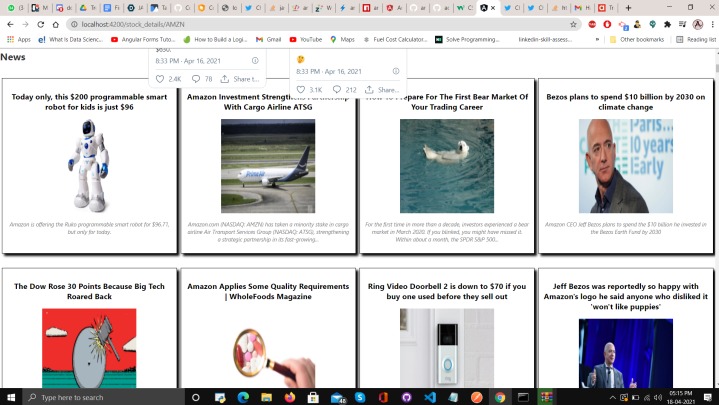The height and width of the screenshot is (405, 719).
Task: Open the Chrome profile avatar
Action: tap(698, 24)
